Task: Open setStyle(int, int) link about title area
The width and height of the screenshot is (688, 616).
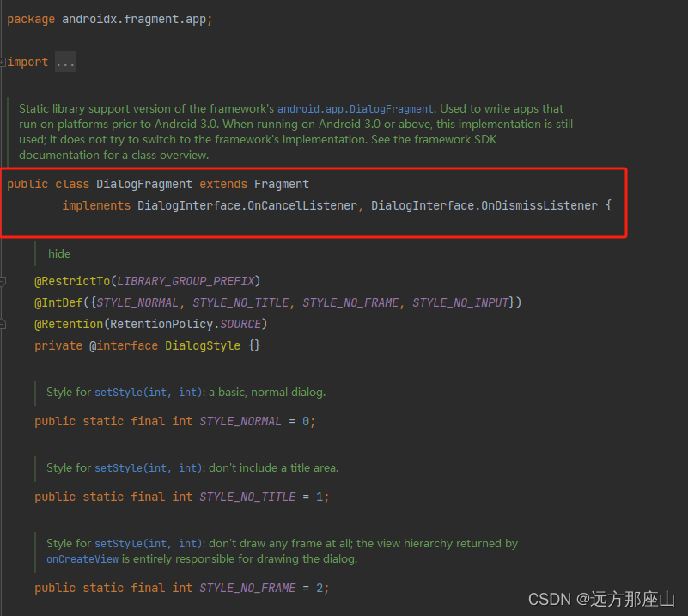Action: [x=148, y=467]
